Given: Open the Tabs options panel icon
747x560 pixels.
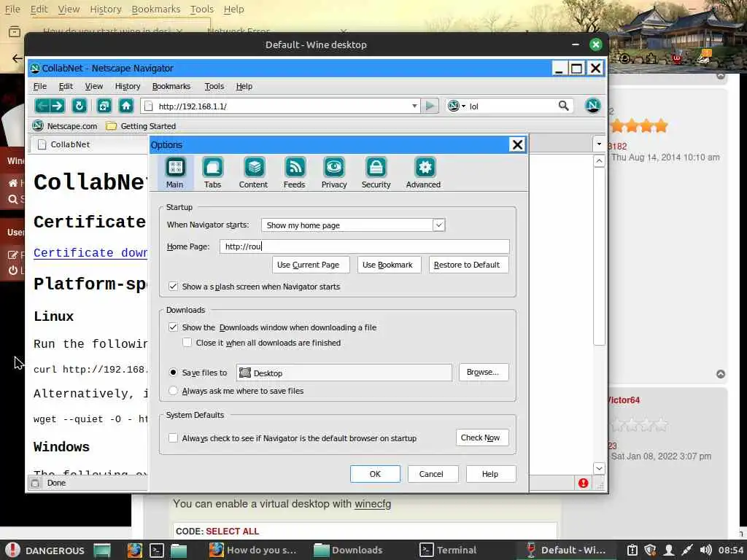Looking at the screenshot, I should click(x=212, y=168).
